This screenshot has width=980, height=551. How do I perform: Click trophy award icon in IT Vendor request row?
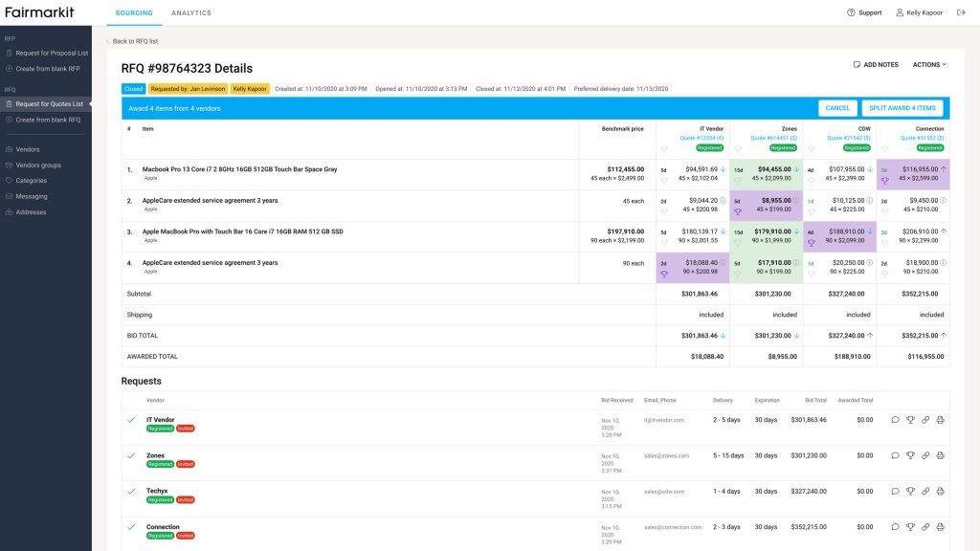point(910,420)
